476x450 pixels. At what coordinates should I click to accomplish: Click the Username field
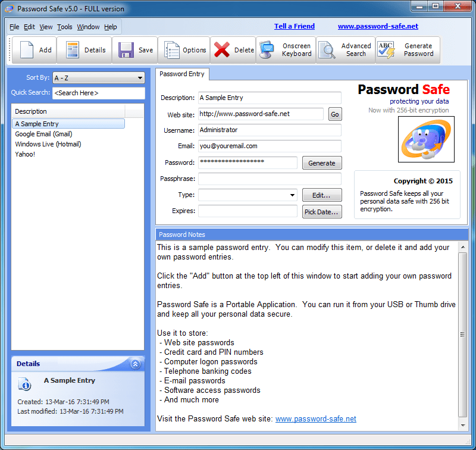click(x=270, y=130)
